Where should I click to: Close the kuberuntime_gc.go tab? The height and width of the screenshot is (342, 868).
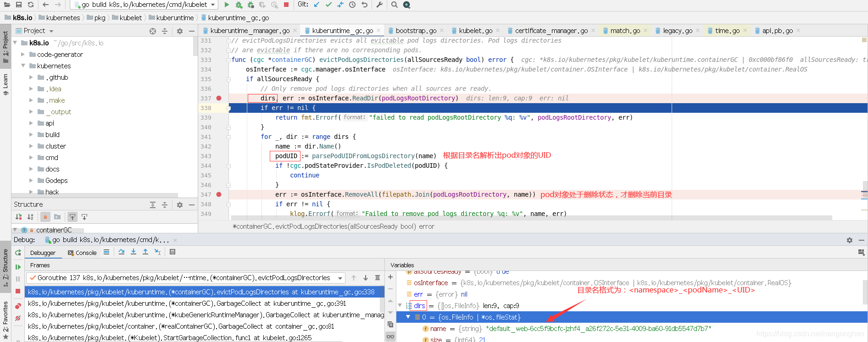(378, 30)
